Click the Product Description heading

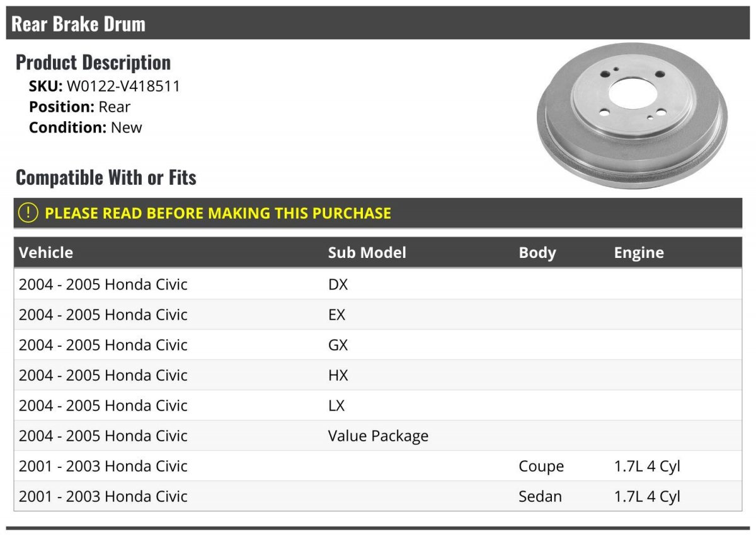pyautogui.click(x=93, y=62)
